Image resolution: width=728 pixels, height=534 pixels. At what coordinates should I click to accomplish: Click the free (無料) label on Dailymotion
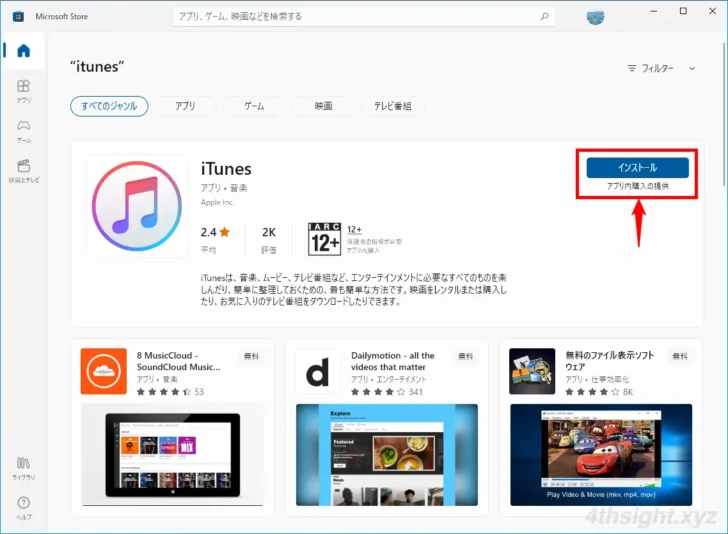coord(466,356)
